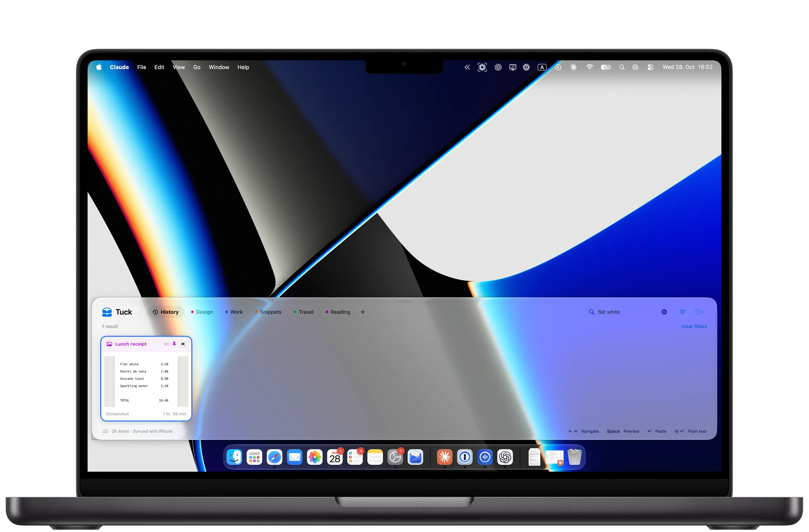This screenshot has width=809, height=532.
Task: Click the Space Preview shortcut hint
Action: [x=623, y=431]
